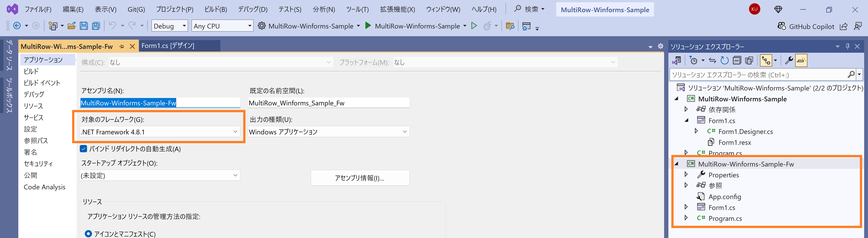The image size is (868, 238).
Task: Sync with Active Document in Solution Explorer
Action: (x=712, y=61)
